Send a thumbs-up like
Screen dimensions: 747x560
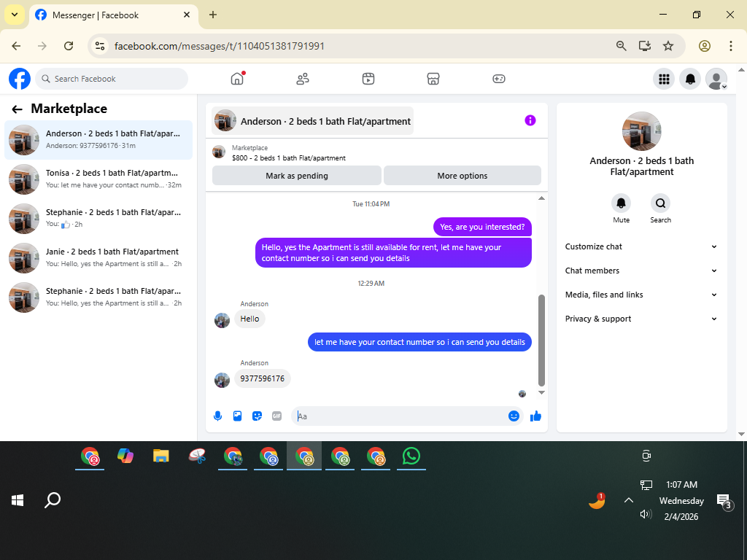(535, 416)
